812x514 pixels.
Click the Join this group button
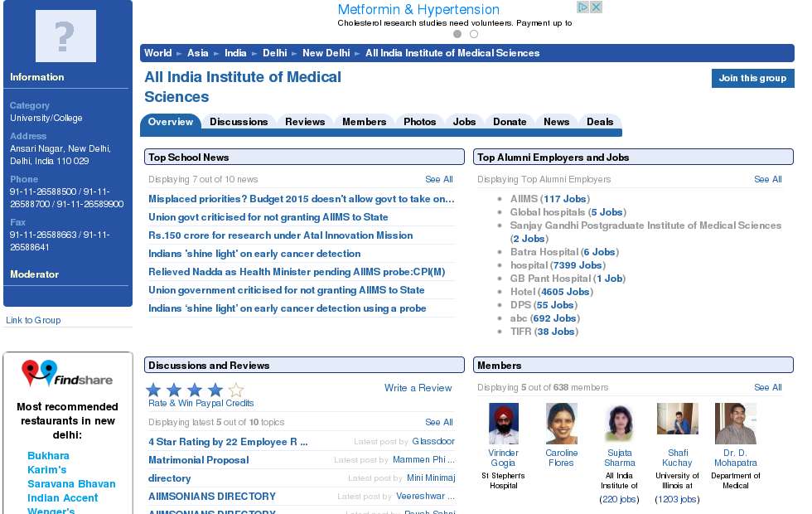coord(752,78)
